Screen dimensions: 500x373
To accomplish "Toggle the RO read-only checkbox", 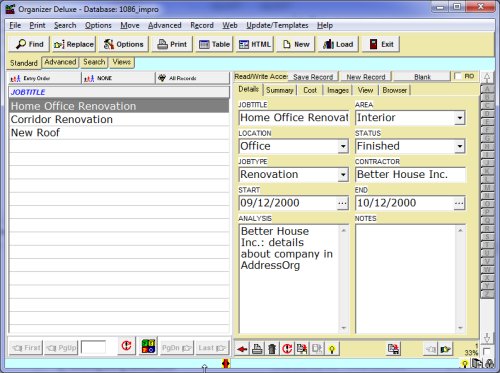I will click(x=458, y=76).
